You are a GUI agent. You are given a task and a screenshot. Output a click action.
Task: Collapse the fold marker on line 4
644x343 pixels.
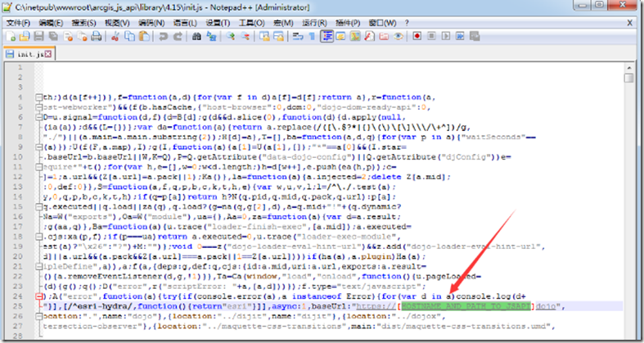39,97
